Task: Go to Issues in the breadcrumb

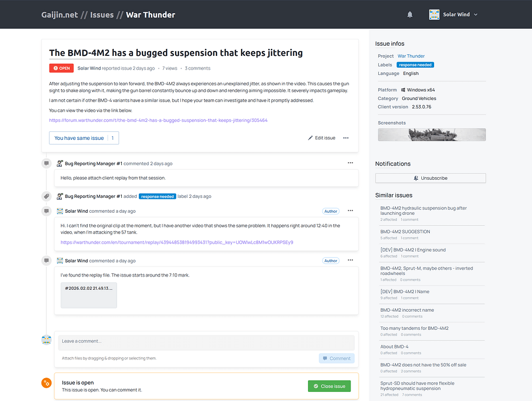Action: coord(102,15)
